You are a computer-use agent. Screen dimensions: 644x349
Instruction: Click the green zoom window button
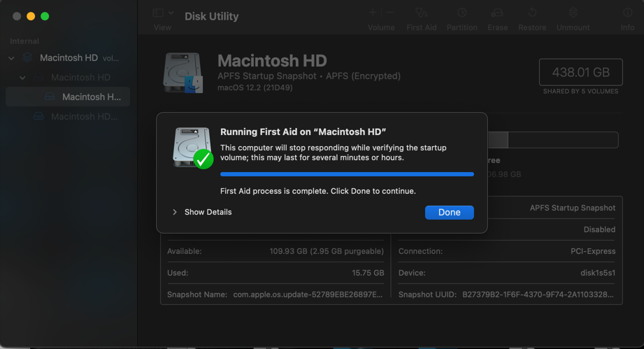pos(45,16)
